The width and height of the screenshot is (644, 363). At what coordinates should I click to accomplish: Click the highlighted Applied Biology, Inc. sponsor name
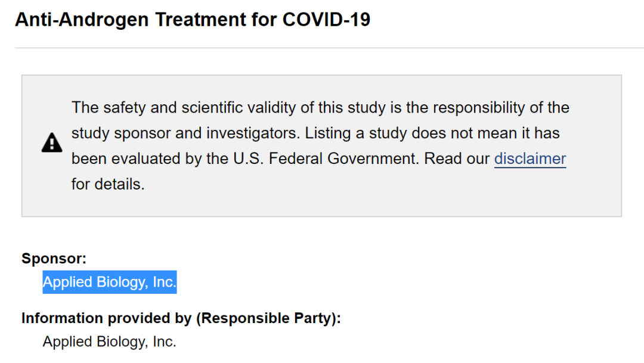[110, 281]
